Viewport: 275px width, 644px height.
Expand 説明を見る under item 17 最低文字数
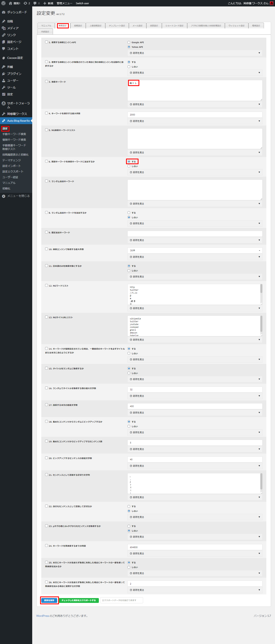tap(195, 413)
